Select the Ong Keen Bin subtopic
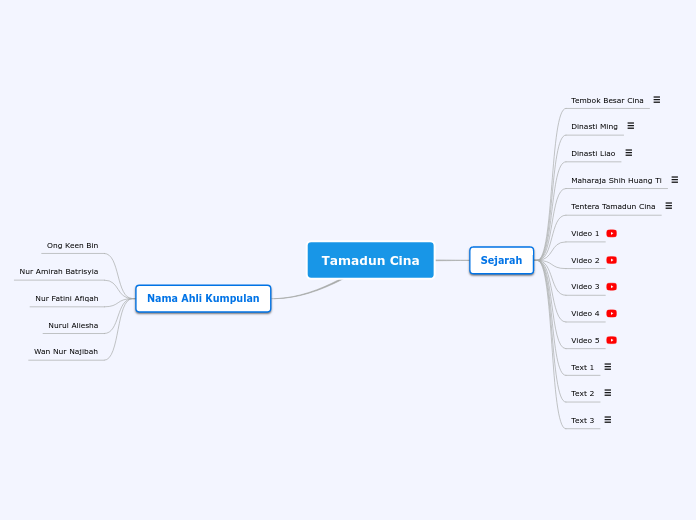Screen dimensions: 696x520 (72, 245)
